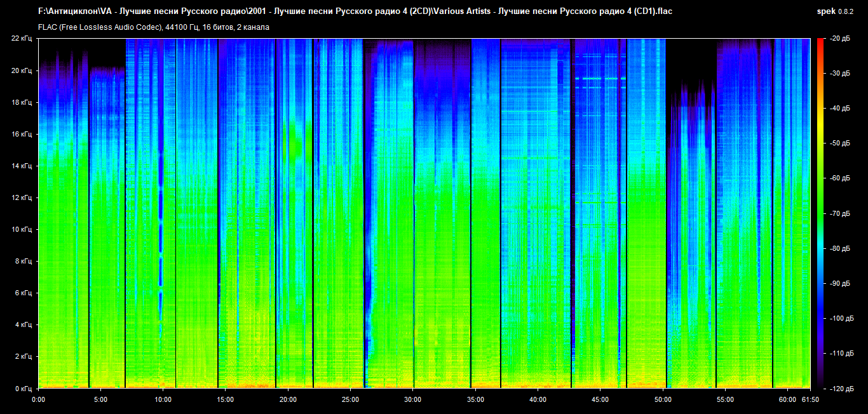Click the FLAC codec info line
Viewport: 868px width, 414px height.
click(154, 27)
